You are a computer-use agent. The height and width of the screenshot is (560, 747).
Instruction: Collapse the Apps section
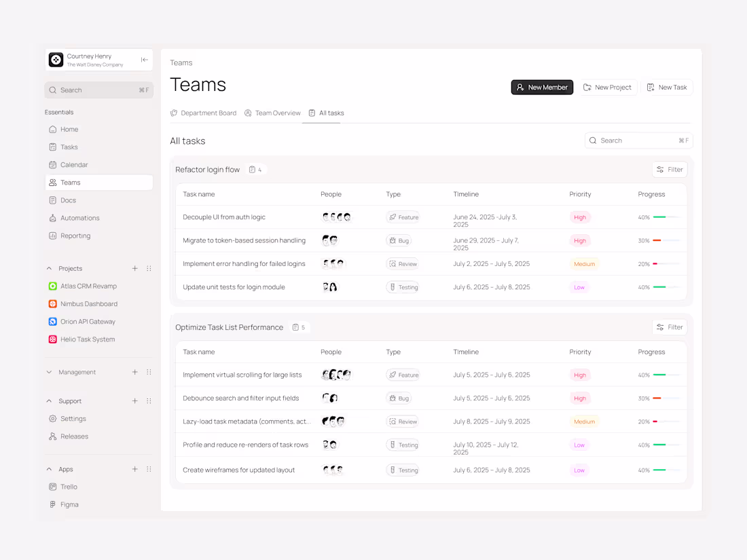[49, 468]
